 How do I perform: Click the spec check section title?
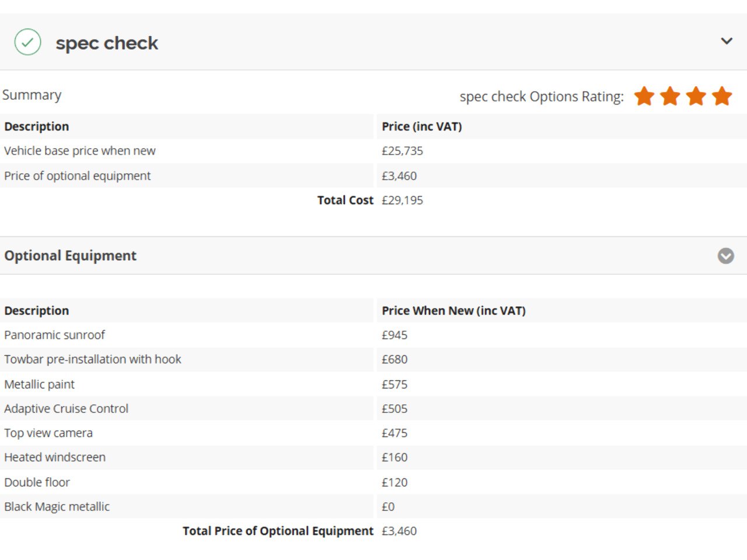[x=107, y=43]
